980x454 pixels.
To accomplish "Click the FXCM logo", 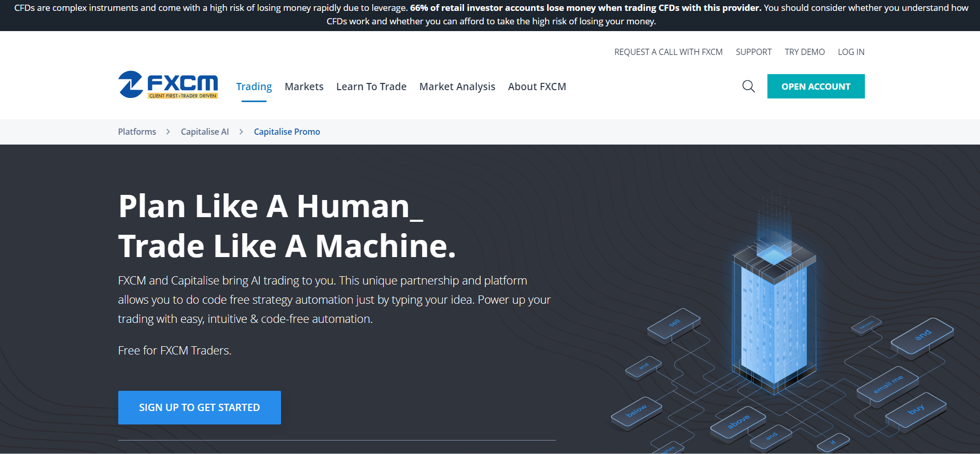I will (168, 84).
